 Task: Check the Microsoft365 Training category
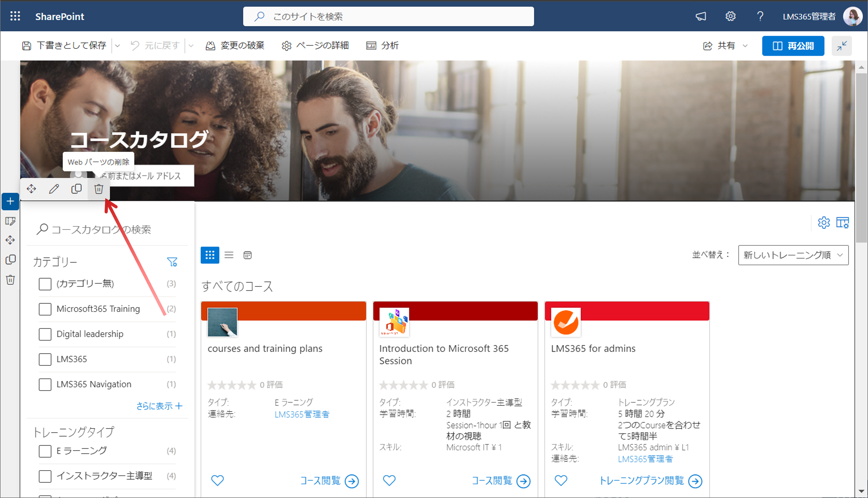(x=45, y=309)
